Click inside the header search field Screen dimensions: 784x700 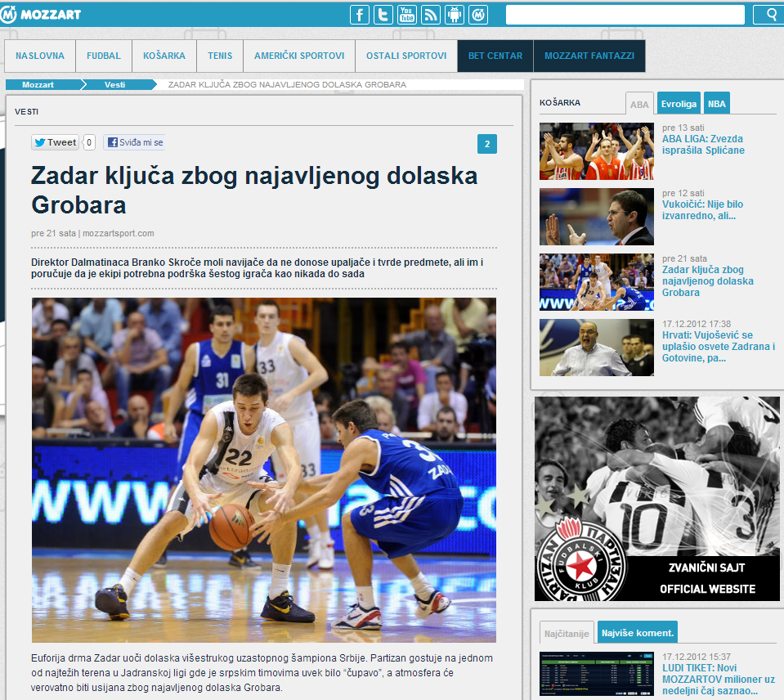[625, 15]
